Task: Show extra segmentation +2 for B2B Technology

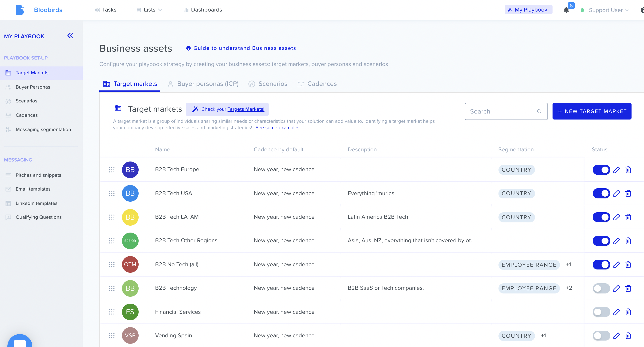Action: pyautogui.click(x=569, y=288)
